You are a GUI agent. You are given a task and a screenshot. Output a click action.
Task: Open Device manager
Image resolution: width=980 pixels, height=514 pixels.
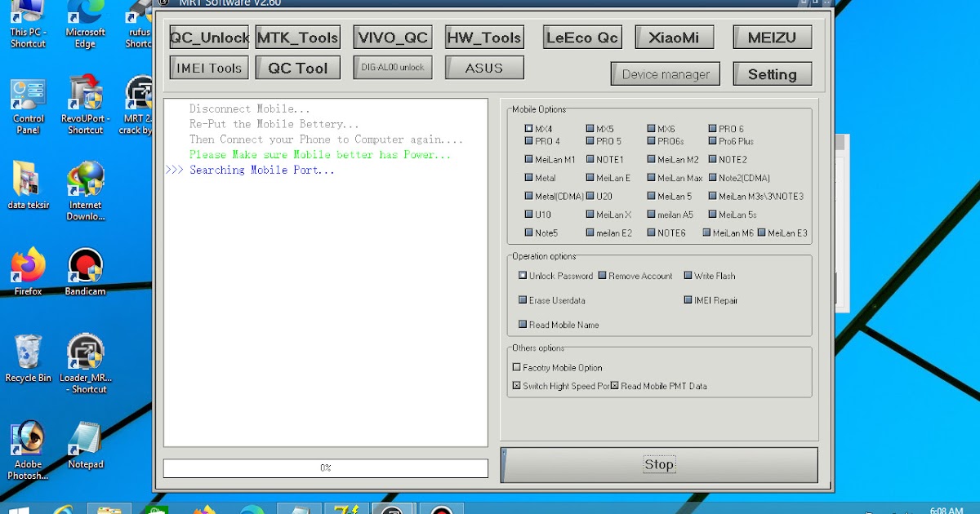pos(665,73)
